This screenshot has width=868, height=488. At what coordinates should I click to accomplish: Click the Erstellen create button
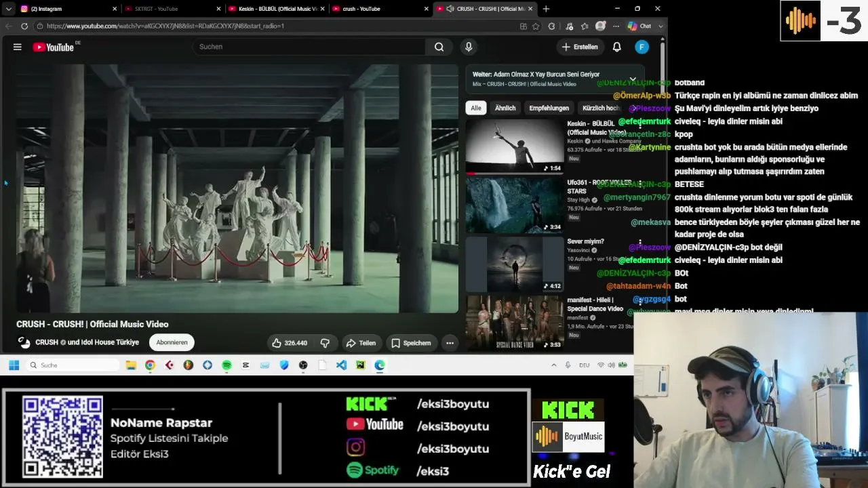tap(580, 47)
